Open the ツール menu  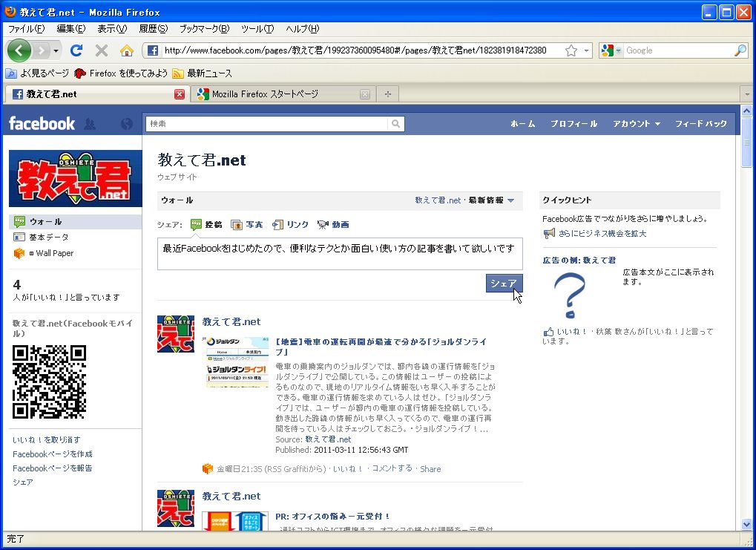point(257,29)
